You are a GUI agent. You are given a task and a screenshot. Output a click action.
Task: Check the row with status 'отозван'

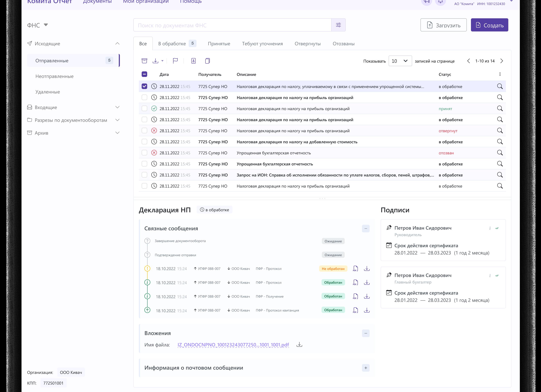click(144, 153)
